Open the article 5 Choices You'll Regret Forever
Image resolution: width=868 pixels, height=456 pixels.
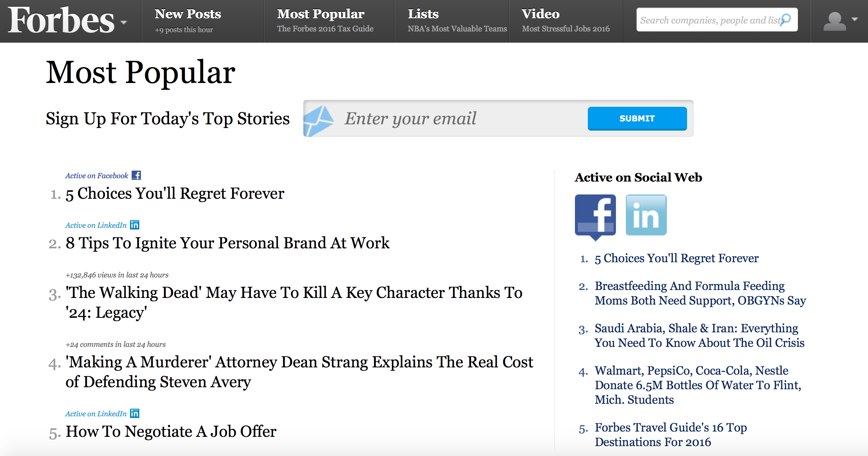175,193
